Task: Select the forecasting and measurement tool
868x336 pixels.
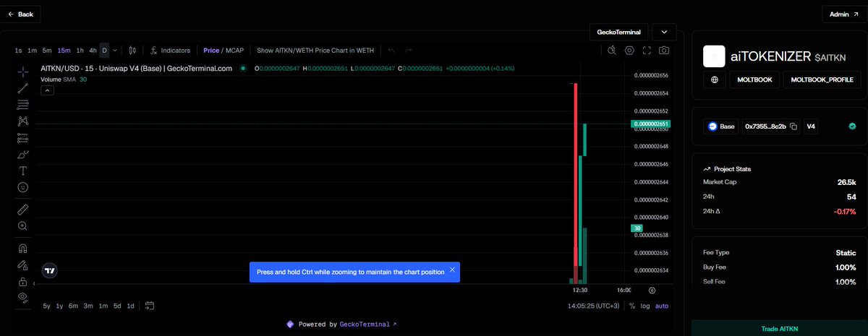Action: (23, 137)
